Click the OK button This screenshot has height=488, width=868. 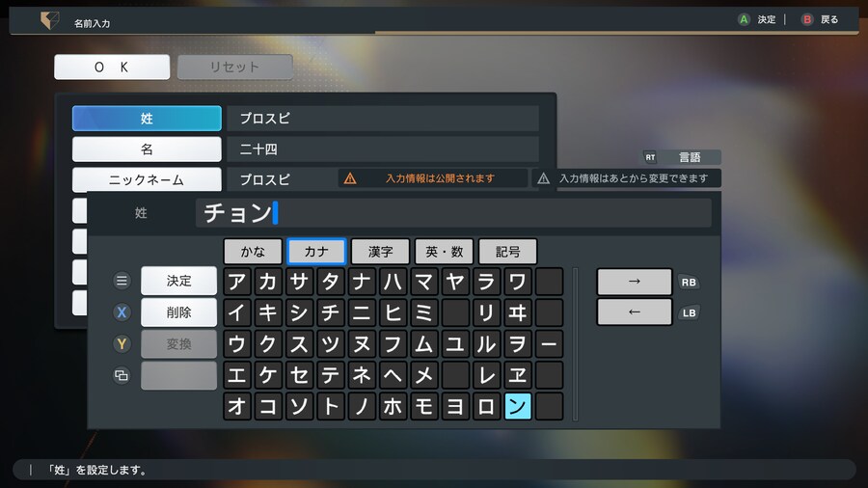tap(112, 67)
